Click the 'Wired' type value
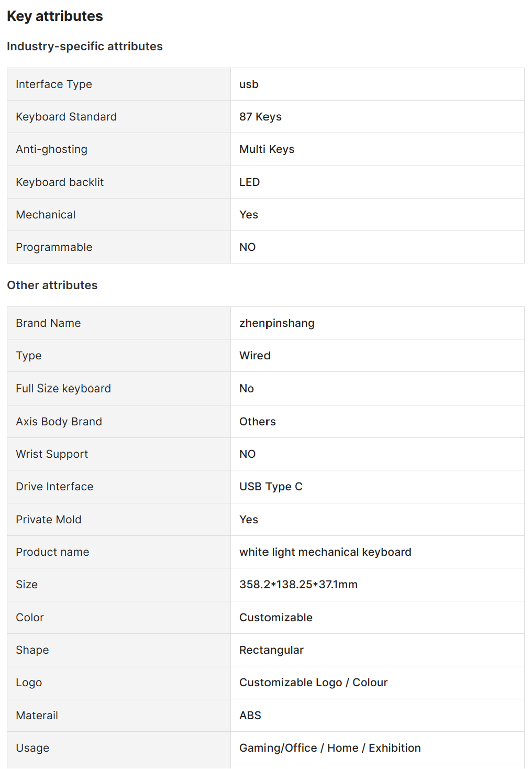 click(255, 356)
